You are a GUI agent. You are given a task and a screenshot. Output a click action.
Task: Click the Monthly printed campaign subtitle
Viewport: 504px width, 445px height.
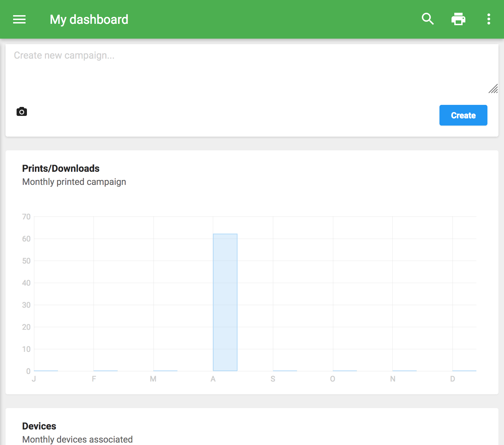(x=74, y=182)
